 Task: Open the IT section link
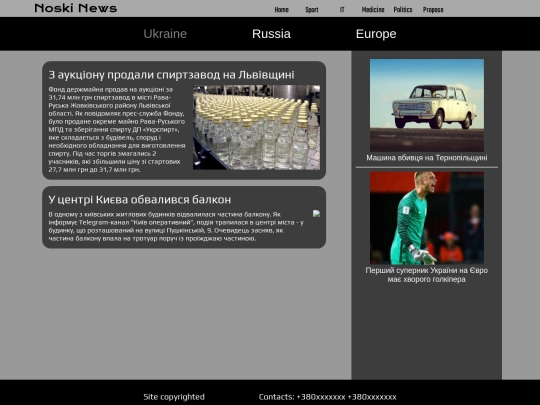pyautogui.click(x=342, y=10)
